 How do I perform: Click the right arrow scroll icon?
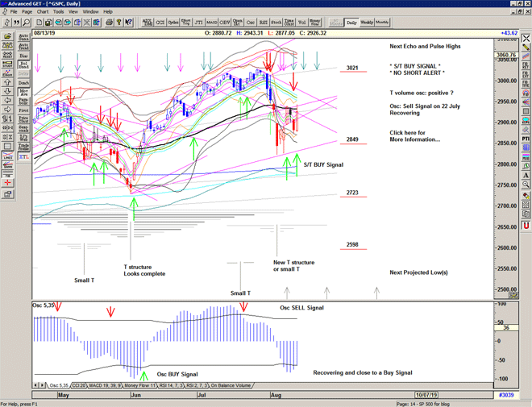pyautogui.click(x=7, y=110)
